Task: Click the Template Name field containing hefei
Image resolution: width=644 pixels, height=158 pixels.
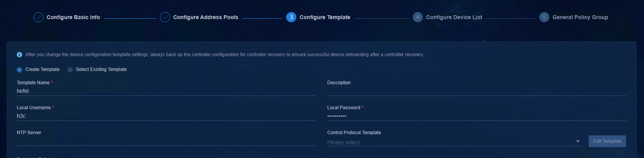Action: click(166, 91)
